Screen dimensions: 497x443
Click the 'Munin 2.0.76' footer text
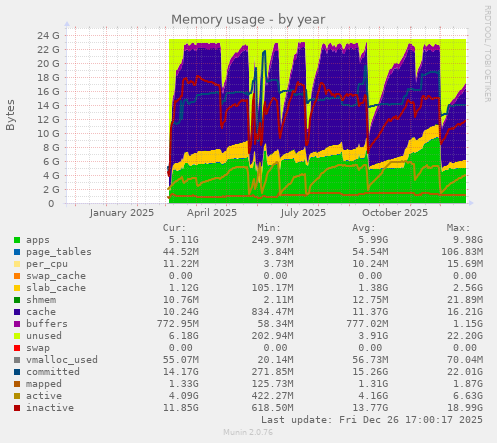(x=248, y=433)
